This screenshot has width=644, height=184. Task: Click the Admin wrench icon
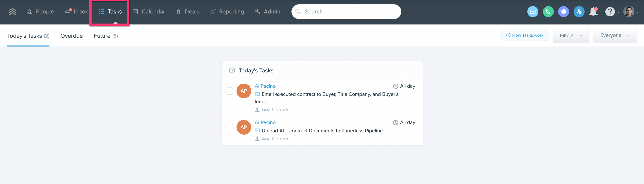pyautogui.click(x=257, y=12)
